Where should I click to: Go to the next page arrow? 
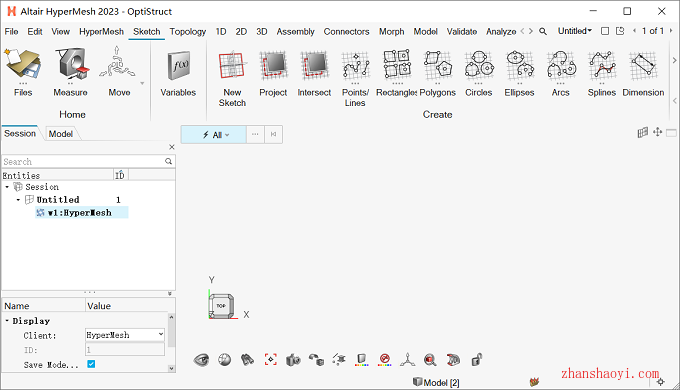[x=670, y=31]
